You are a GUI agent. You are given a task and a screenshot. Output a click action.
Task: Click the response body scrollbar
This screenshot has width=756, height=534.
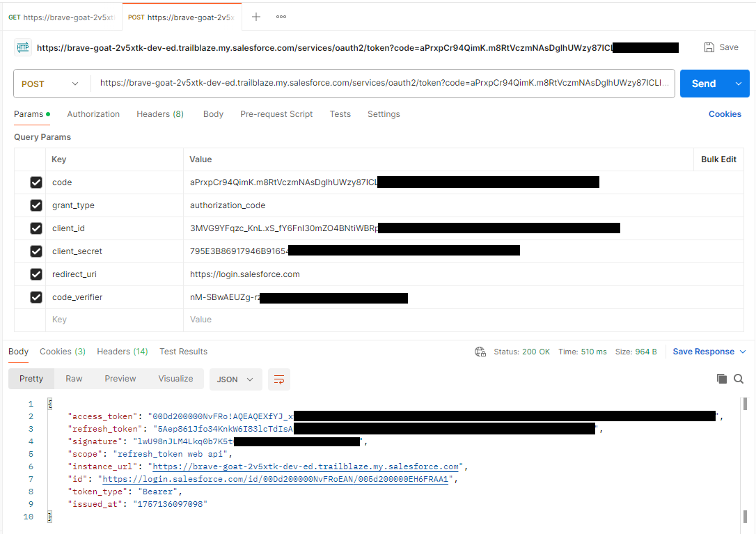(745, 404)
